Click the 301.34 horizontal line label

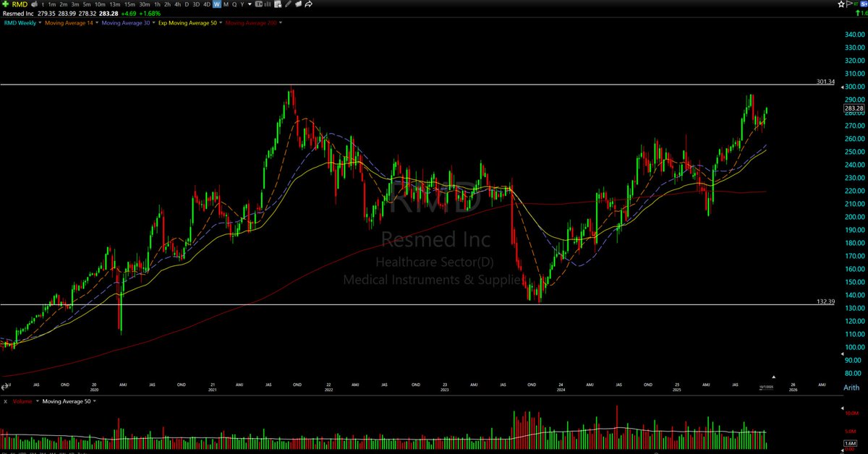click(x=826, y=82)
